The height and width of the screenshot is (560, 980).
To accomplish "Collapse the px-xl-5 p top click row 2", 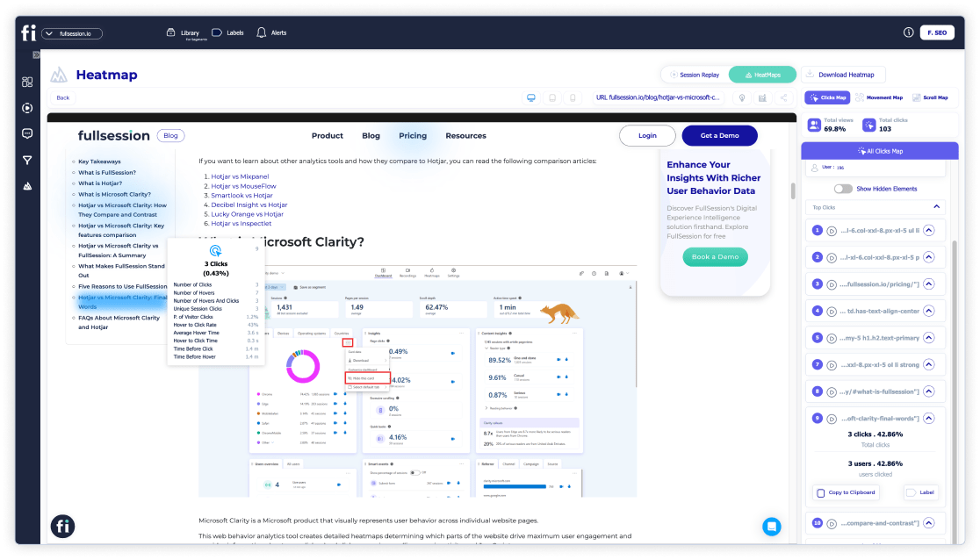I will pos(929,257).
